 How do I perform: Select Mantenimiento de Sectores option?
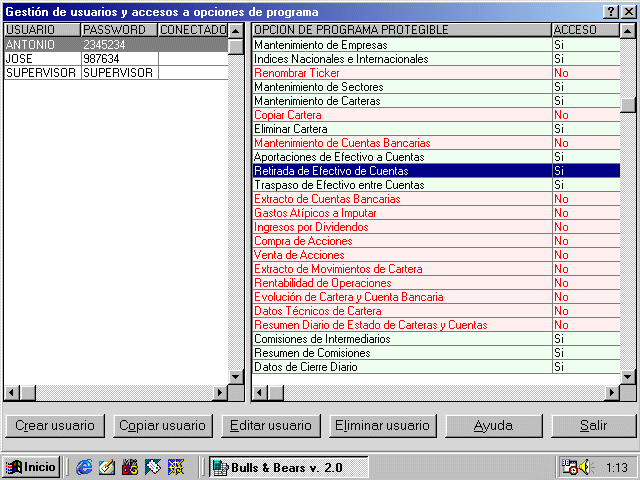point(436,87)
